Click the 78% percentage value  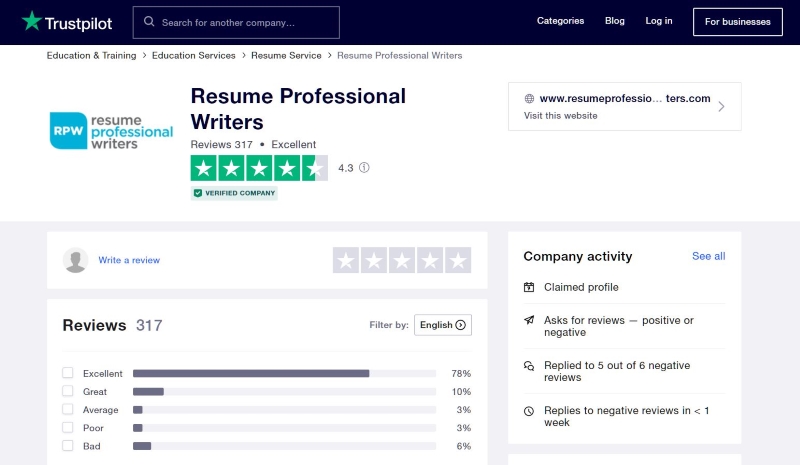click(461, 374)
